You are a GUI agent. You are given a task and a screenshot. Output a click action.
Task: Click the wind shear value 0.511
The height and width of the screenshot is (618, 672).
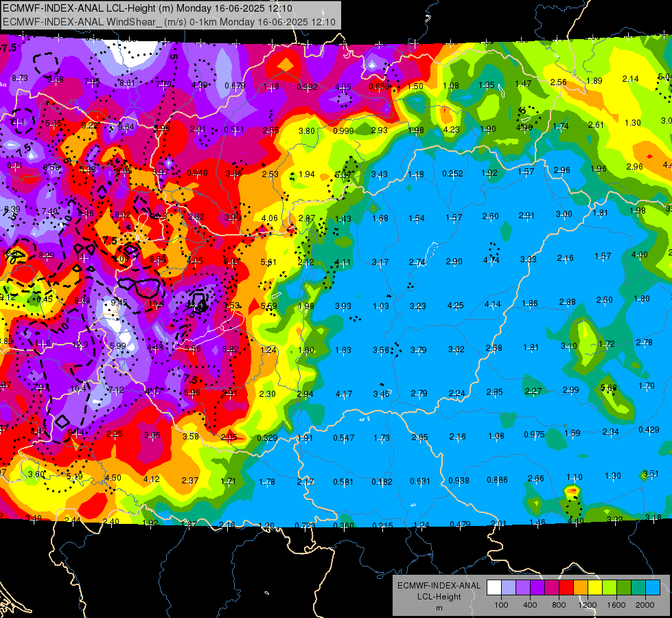coord(233,130)
